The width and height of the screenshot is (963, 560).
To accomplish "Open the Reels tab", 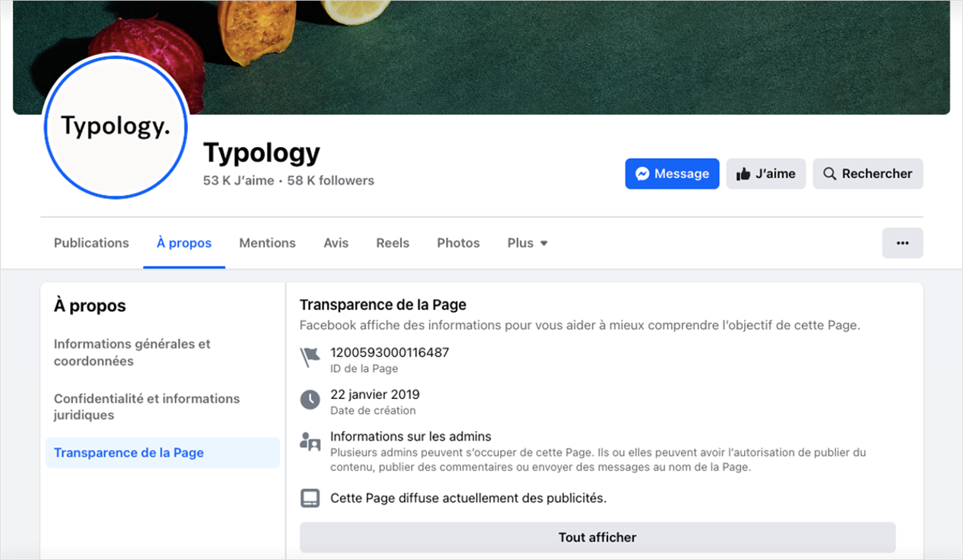I will [x=392, y=243].
